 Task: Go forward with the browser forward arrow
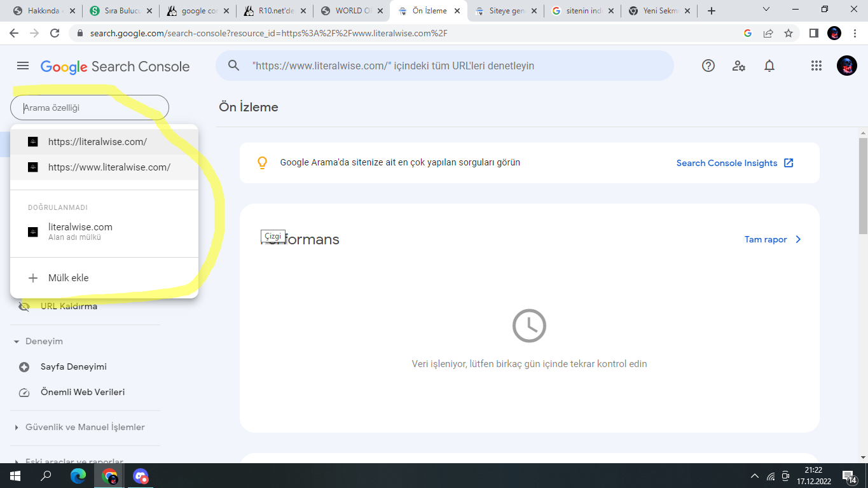point(34,33)
